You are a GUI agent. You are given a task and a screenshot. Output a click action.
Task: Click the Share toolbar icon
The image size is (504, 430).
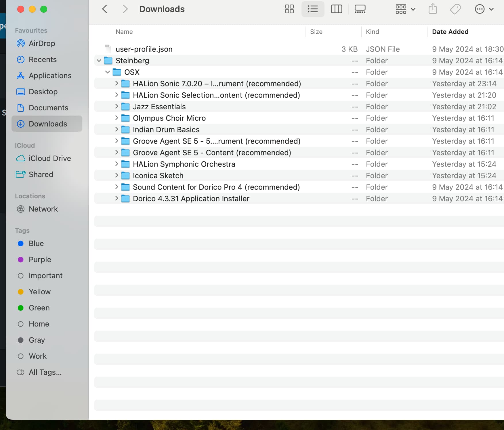[x=433, y=9]
